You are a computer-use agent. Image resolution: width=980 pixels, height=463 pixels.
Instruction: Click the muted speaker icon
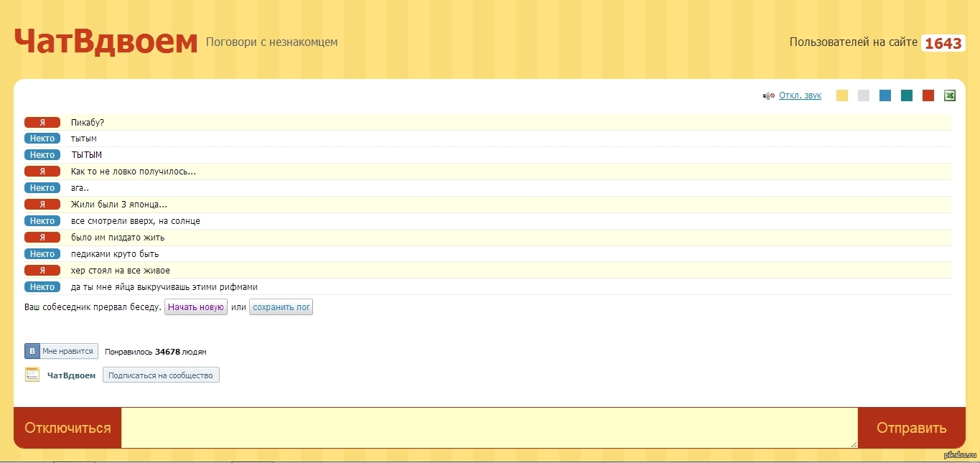768,95
